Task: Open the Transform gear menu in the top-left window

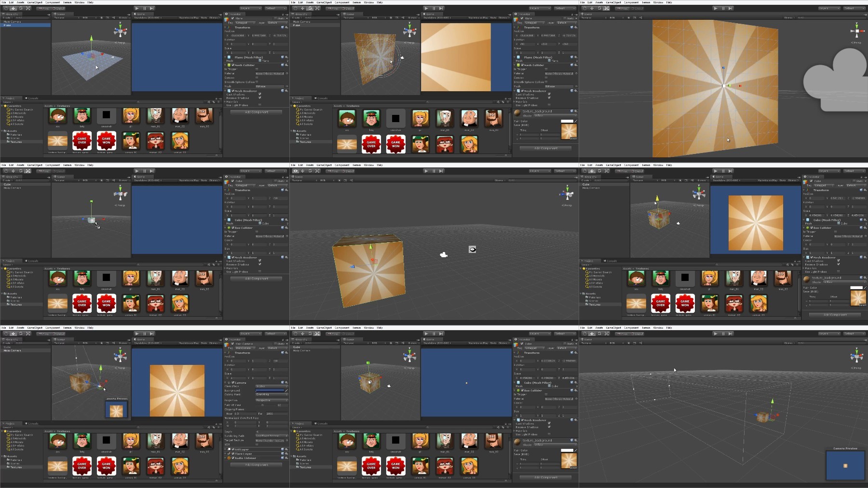Action: (x=287, y=27)
